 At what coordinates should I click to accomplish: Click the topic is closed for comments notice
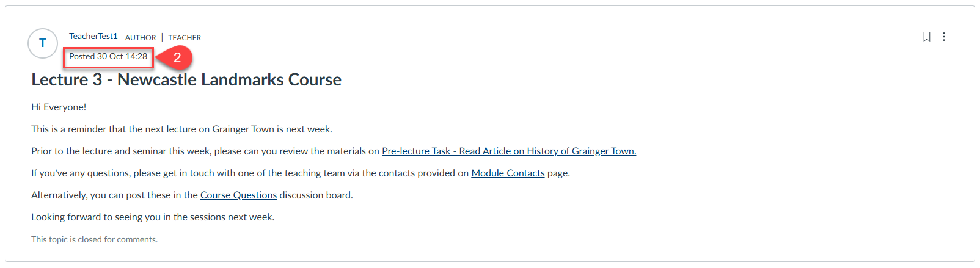(94, 240)
